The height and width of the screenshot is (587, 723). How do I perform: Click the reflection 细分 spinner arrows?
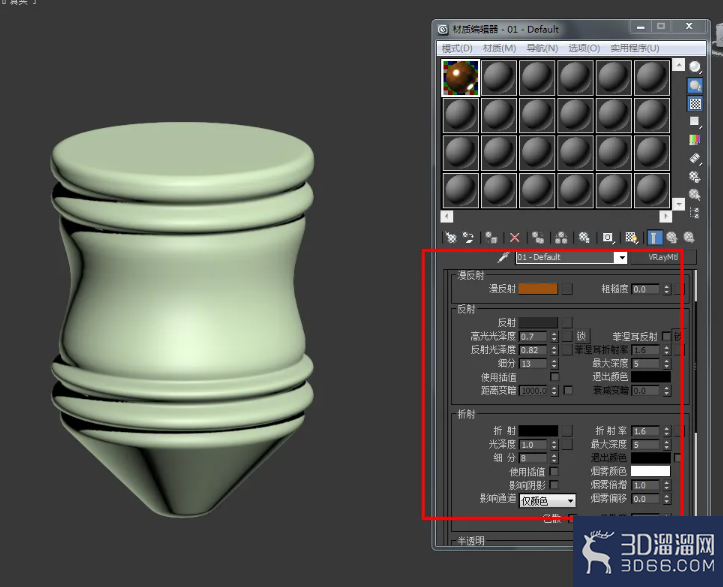554,364
